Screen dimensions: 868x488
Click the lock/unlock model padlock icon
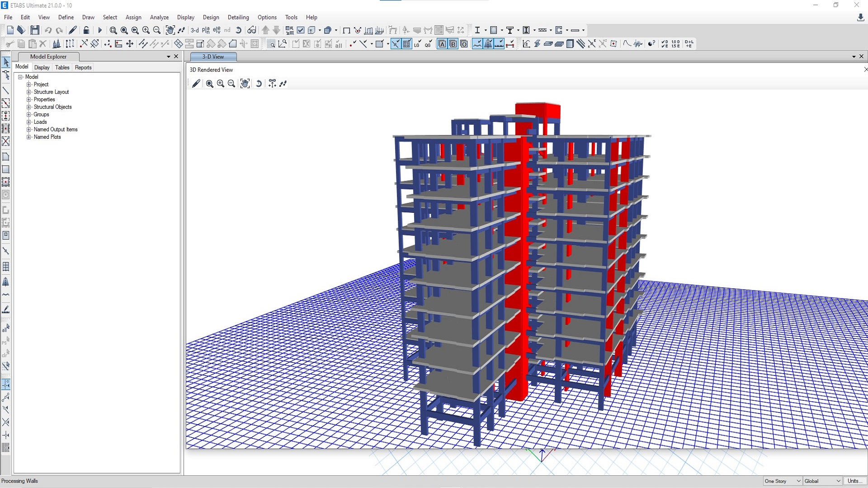pos(86,30)
